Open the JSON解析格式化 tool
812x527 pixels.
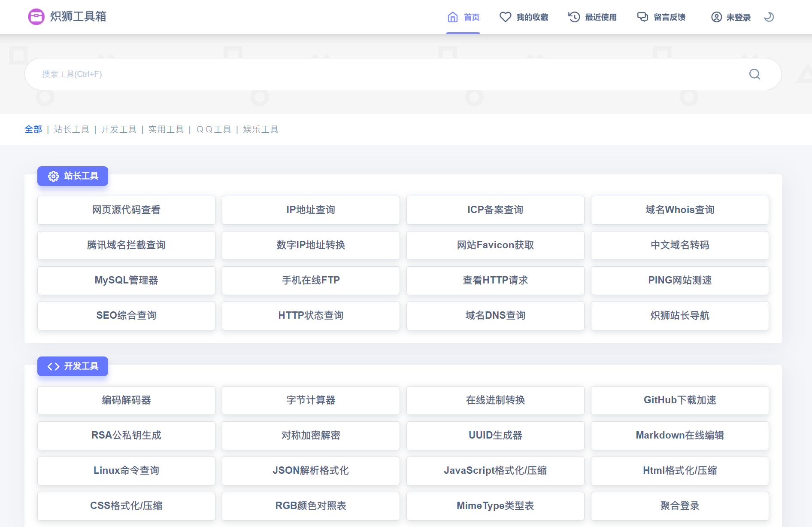pyautogui.click(x=311, y=471)
